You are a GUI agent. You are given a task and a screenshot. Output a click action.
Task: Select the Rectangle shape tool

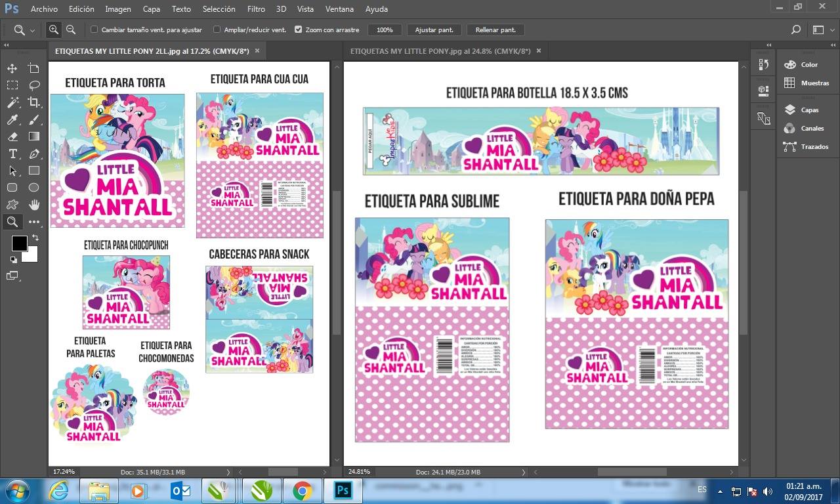point(33,171)
